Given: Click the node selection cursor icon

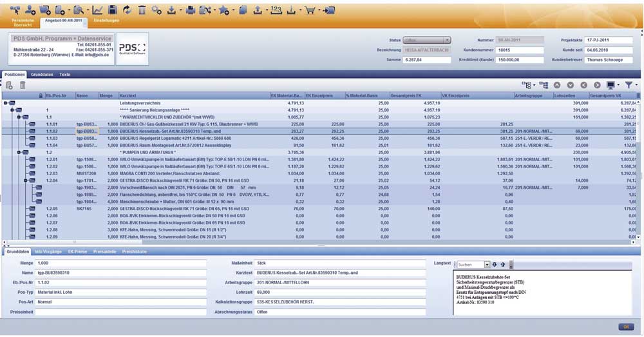Looking at the screenshot, I should click(15, 10).
